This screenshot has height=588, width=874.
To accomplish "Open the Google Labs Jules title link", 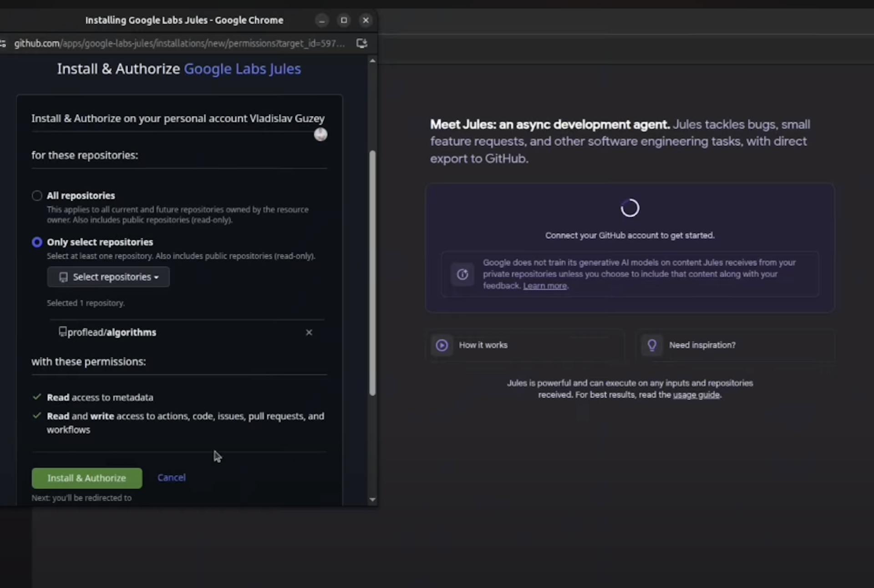I will (x=242, y=69).
